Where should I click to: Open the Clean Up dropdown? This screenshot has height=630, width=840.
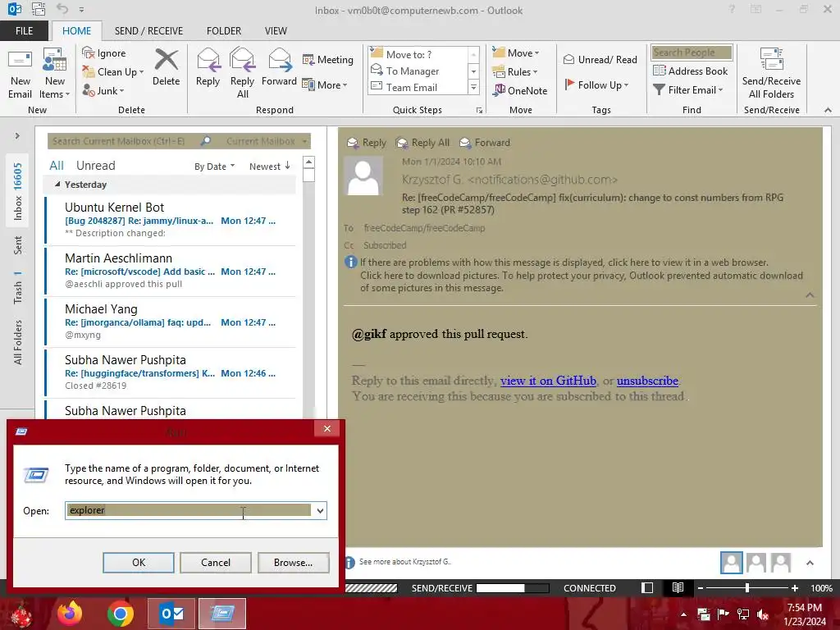click(x=113, y=72)
